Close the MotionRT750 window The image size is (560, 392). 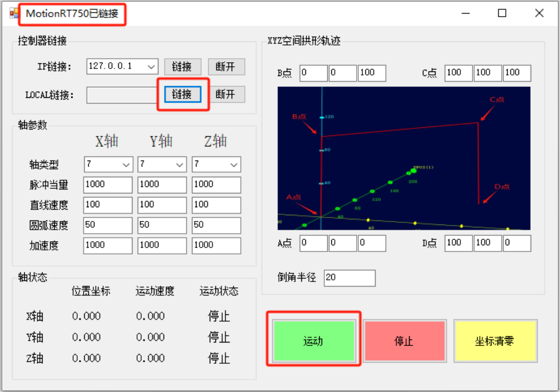click(539, 14)
